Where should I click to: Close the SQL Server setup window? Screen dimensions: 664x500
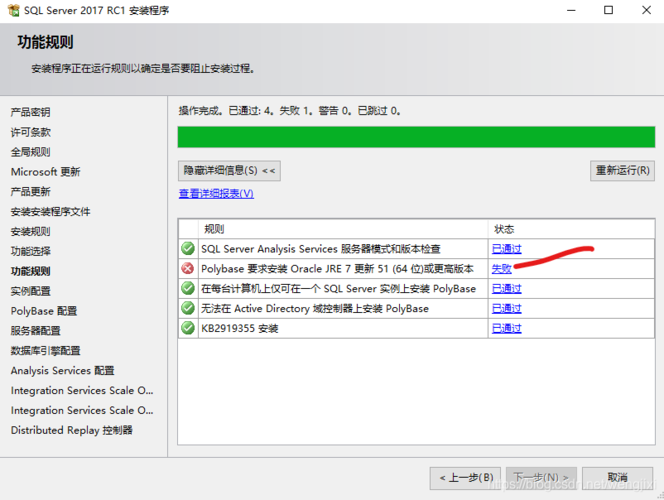click(646, 10)
